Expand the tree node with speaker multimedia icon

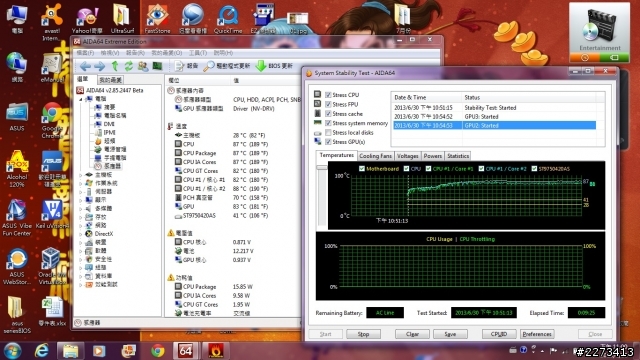click(x=80, y=209)
